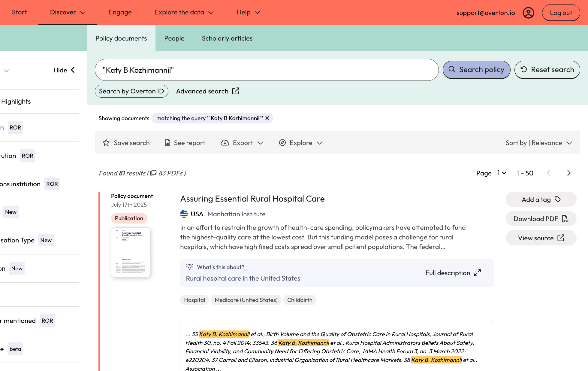Click the Reset search button
Screen dimensions: 588x371
pos(547,70)
